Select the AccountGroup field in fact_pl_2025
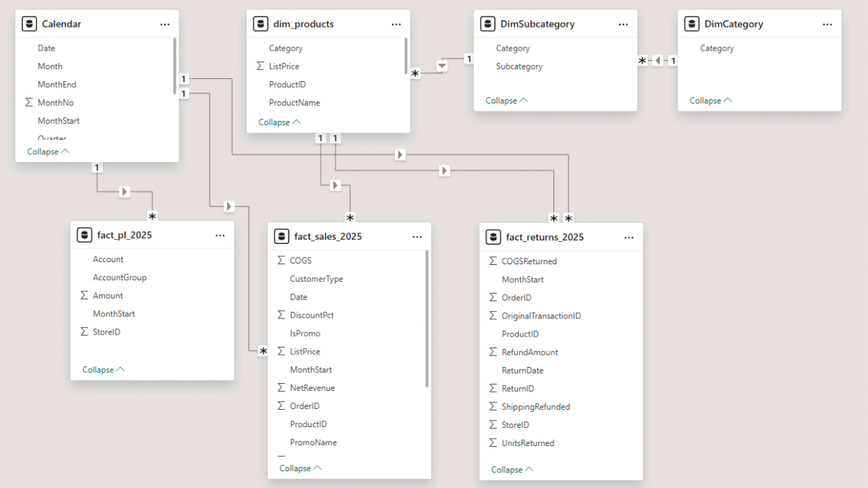Viewport: 868px width, 488px height. click(x=119, y=277)
